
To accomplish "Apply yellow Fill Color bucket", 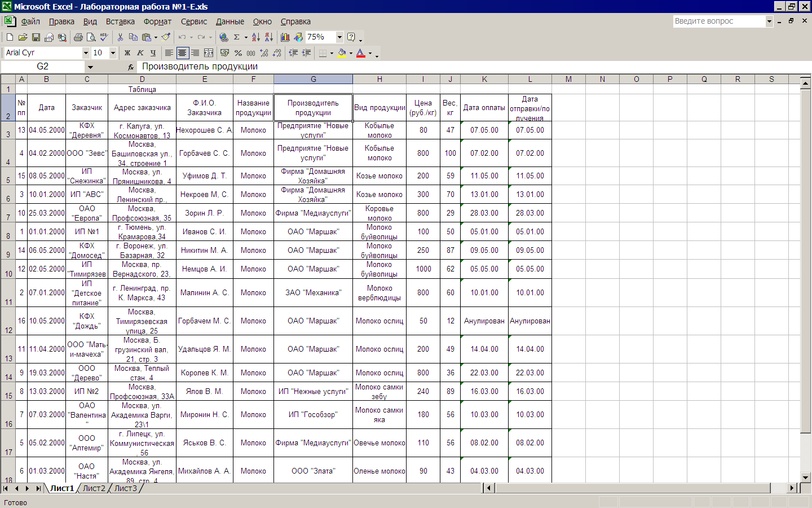I will point(342,52).
